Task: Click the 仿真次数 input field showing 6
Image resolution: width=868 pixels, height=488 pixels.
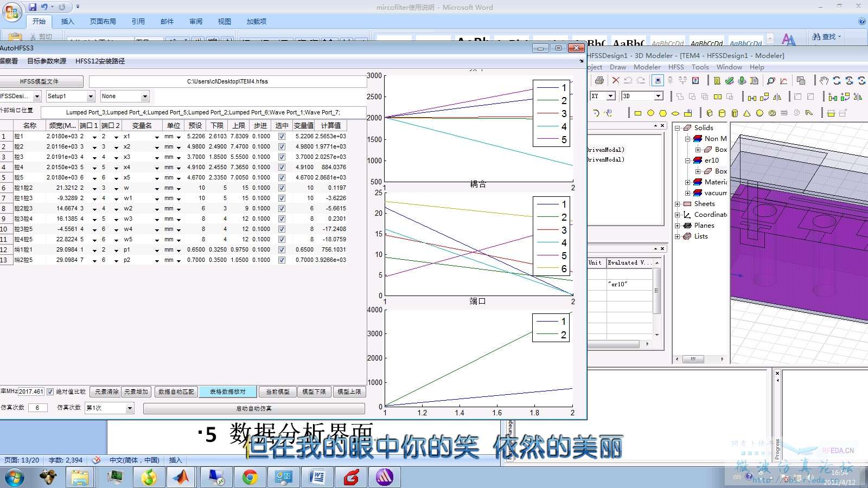Action: pos(37,408)
